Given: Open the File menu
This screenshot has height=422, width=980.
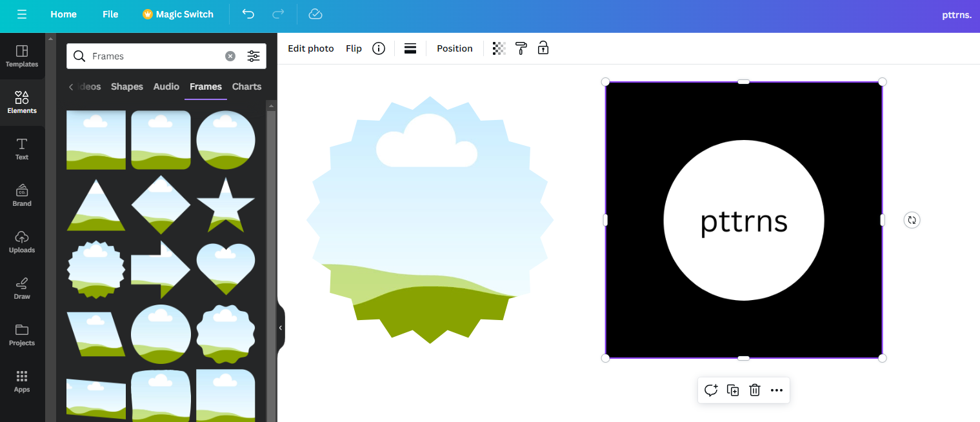Looking at the screenshot, I should click(x=110, y=14).
